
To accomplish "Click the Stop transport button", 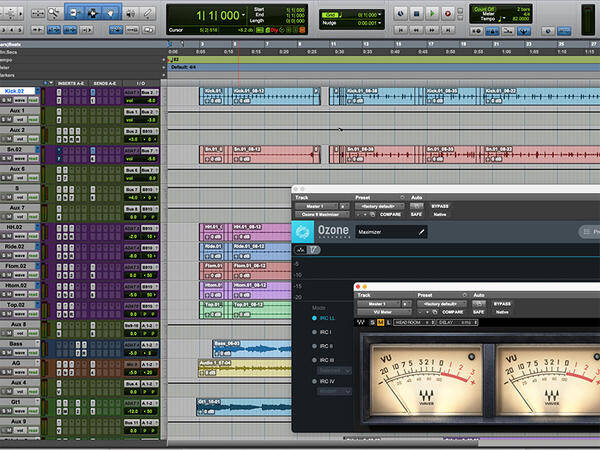I will pyautogui.click(x=416, y=14).
